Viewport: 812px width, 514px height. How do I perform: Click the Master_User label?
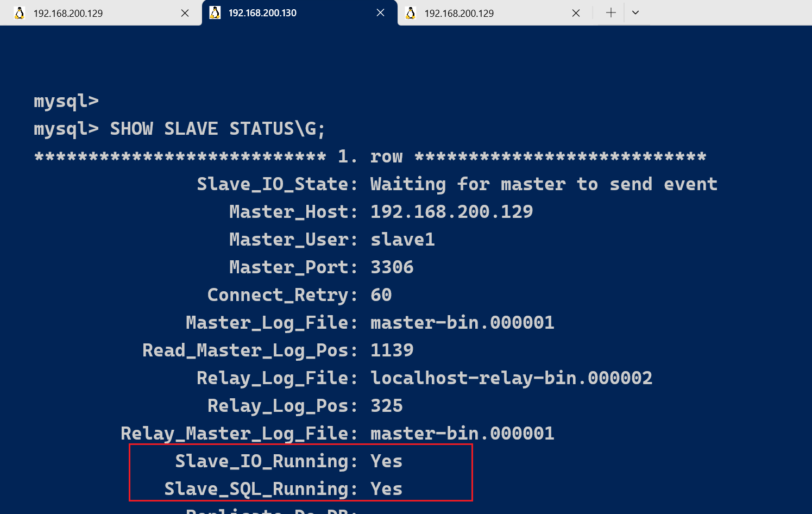coord(294,240)
